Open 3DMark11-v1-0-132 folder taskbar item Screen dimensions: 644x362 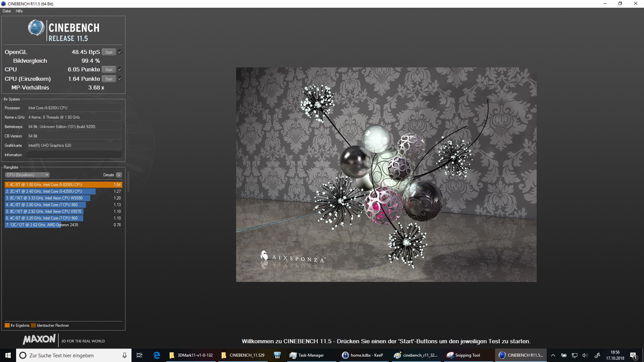coord(192,355)
